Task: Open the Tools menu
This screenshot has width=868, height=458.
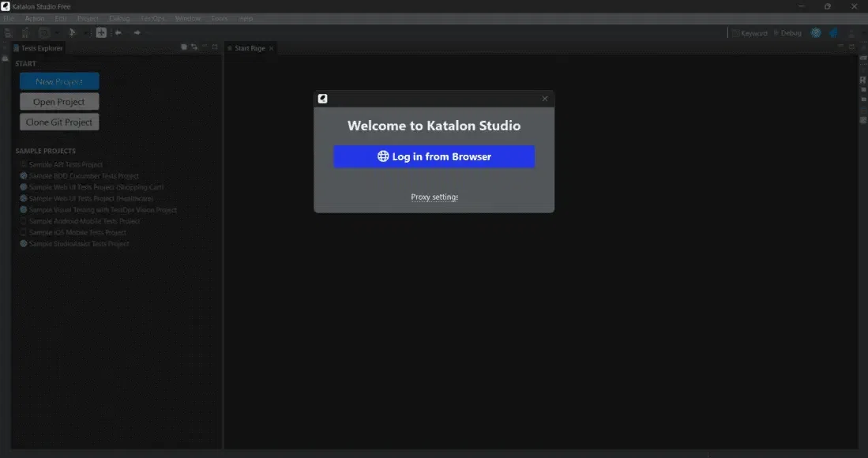Action: point(220,18)
